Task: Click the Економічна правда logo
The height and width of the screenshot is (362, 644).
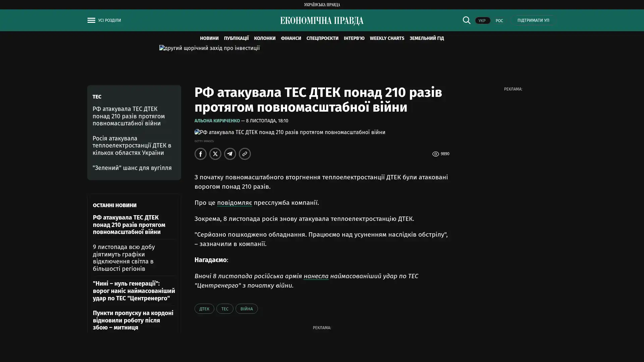Action: click(x=322, y=21)
